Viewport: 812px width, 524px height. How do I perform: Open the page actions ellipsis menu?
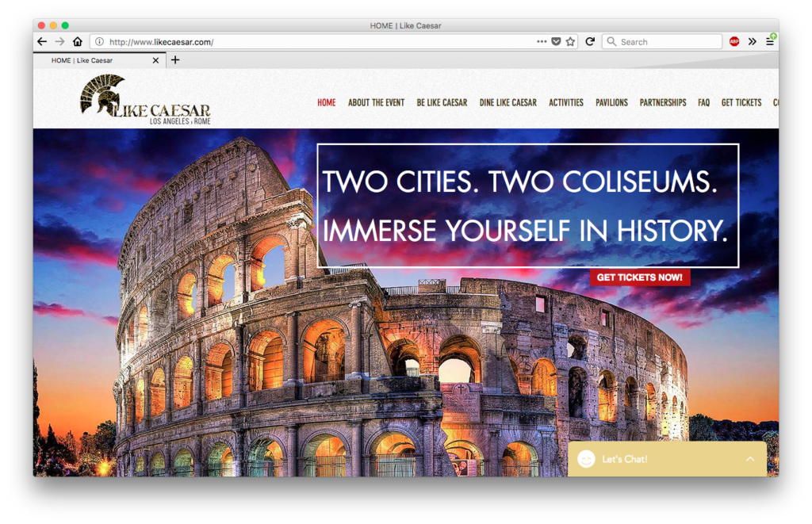pos(542,41)
